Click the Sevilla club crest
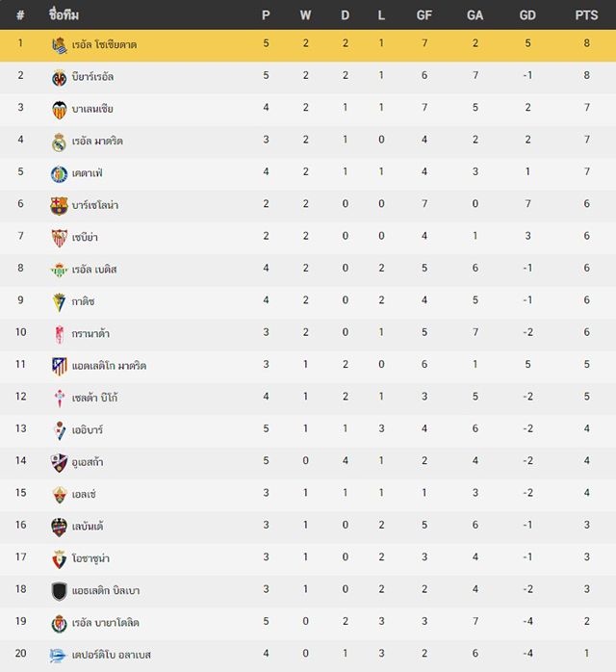The height and width of the screenshot is (672, 616). click(59, 238)
